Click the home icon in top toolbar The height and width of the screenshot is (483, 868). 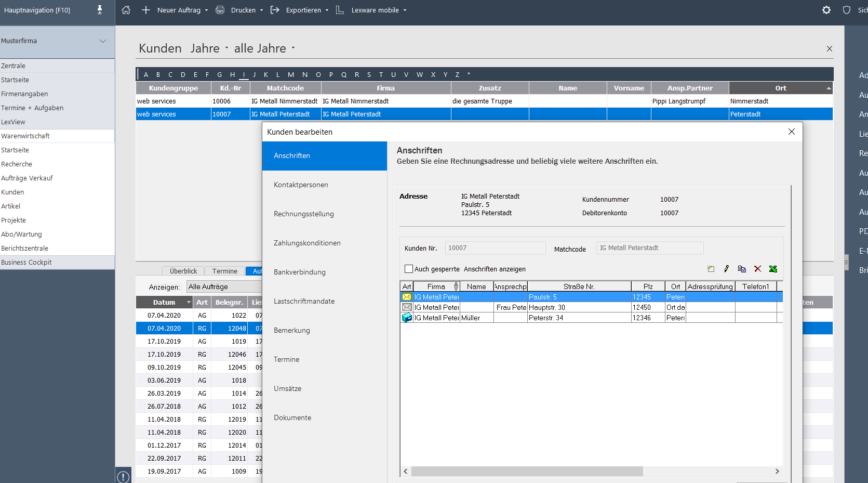click(126, 10)
